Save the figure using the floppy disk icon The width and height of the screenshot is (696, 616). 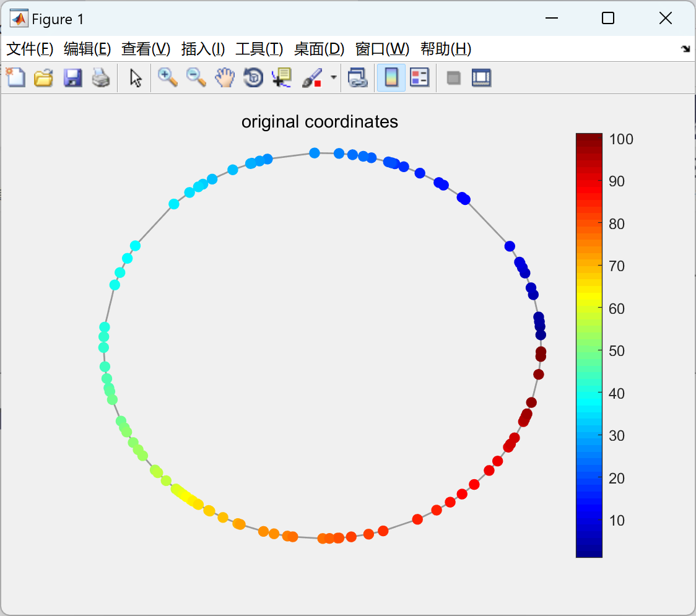tap(72, 77)
